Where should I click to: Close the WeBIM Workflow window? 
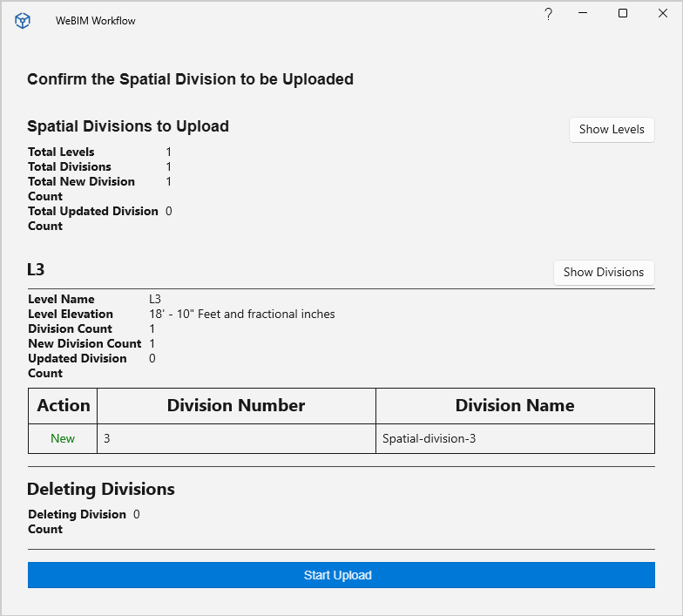(662, 14)
